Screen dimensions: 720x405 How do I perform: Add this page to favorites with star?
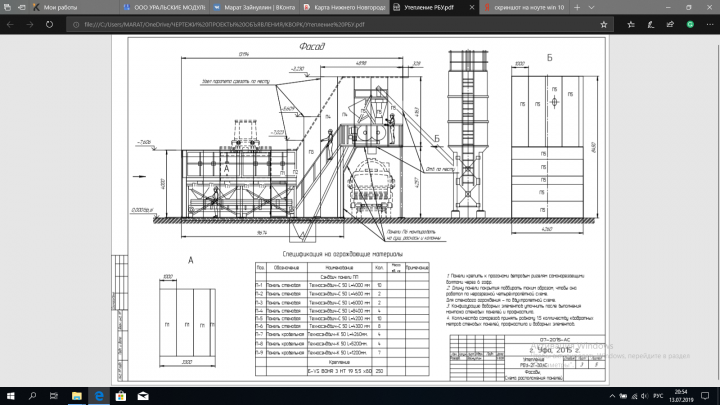click(604, 24)
